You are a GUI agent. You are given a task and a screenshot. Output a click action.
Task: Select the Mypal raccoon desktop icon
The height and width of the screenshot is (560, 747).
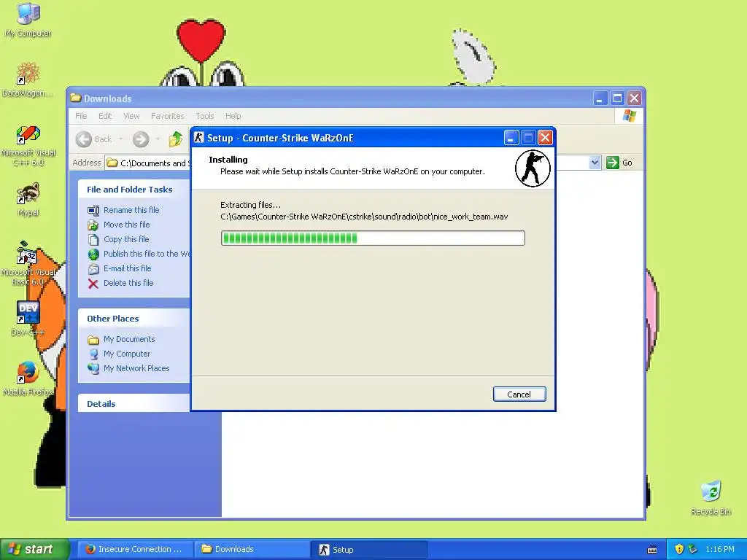pyautogui.click(x=28, y=199)
